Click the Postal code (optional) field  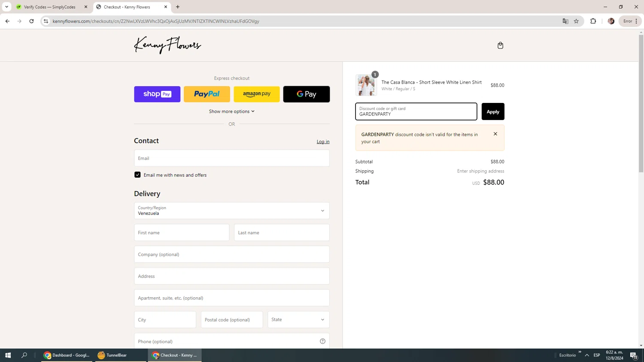coord(232,320)
